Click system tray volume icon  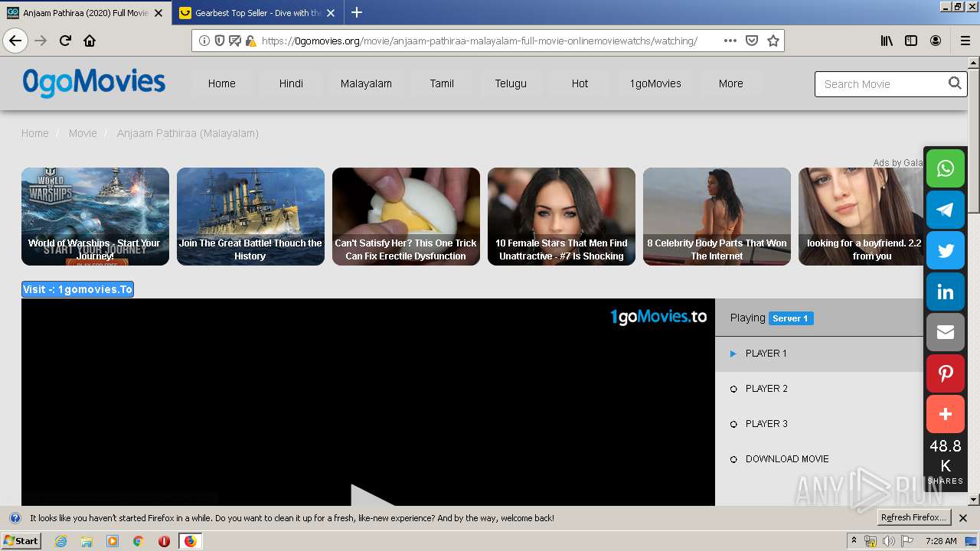888,541
